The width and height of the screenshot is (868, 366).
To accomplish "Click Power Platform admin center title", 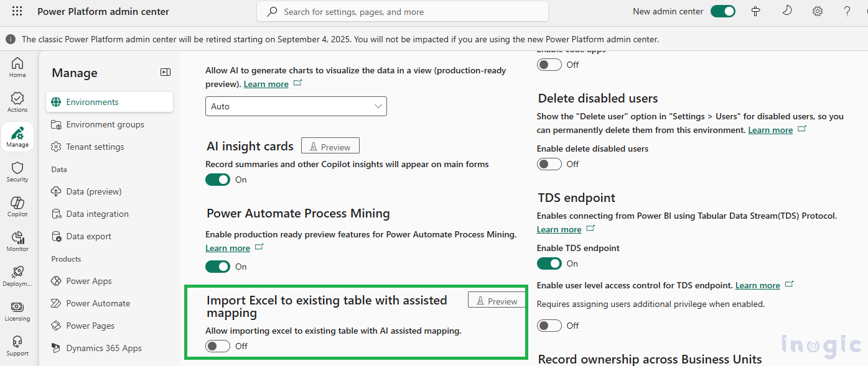I will (103, 11).
